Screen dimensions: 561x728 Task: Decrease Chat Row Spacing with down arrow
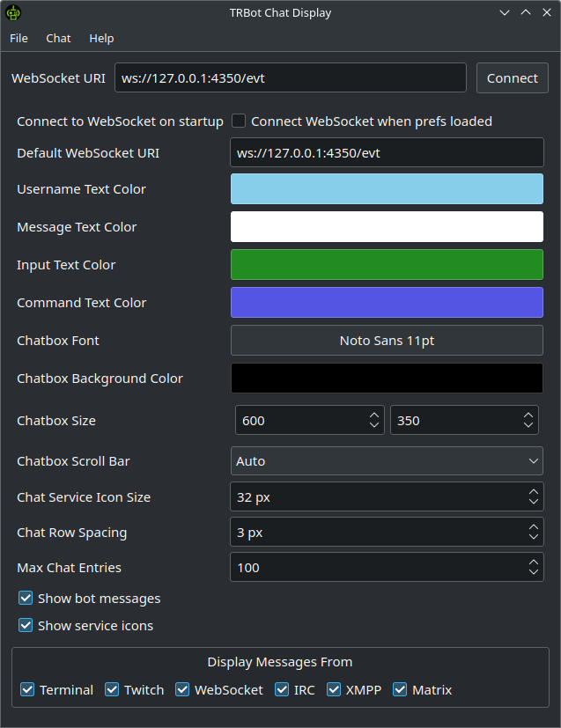pos(534,537)
